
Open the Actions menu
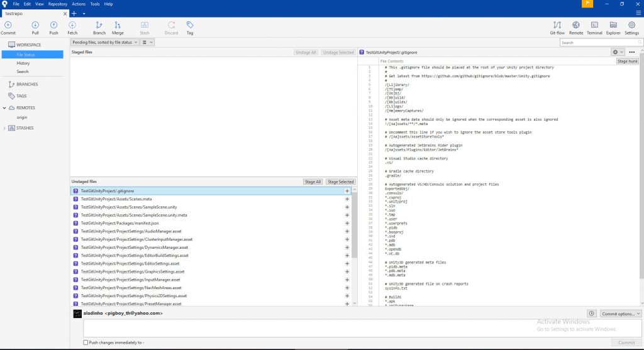[79, 4]
